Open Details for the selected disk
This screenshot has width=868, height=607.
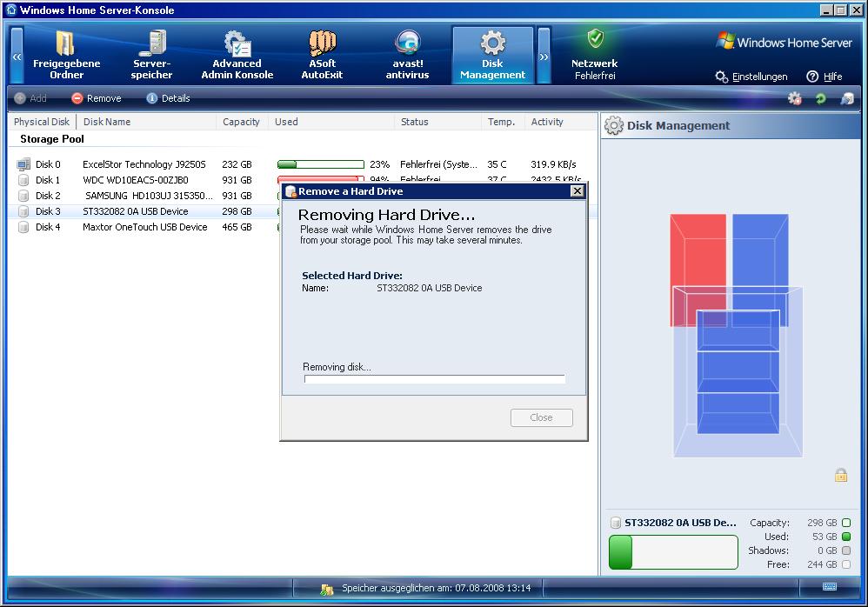point(168,98)
